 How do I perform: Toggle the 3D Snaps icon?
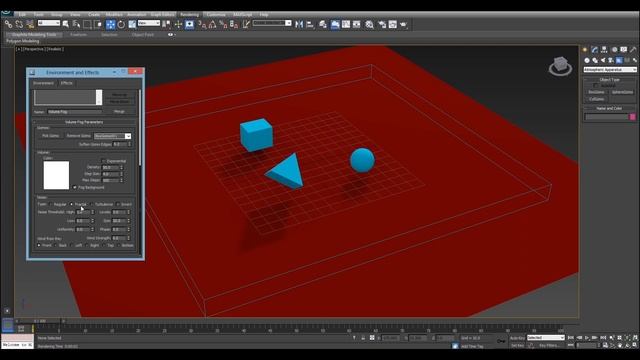pyautogui.click(x=202, y=24)
